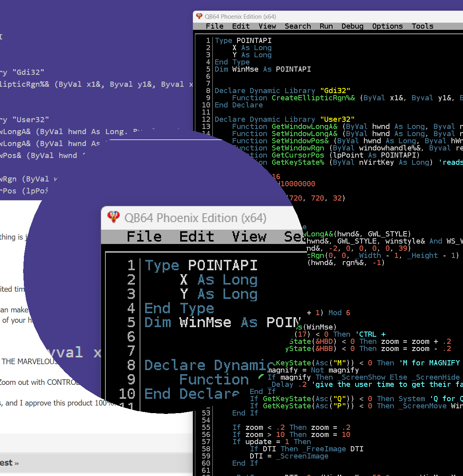463x476 pixels.
Task: Click "End Declare" on editor line 10
Action: coord(239,105)
